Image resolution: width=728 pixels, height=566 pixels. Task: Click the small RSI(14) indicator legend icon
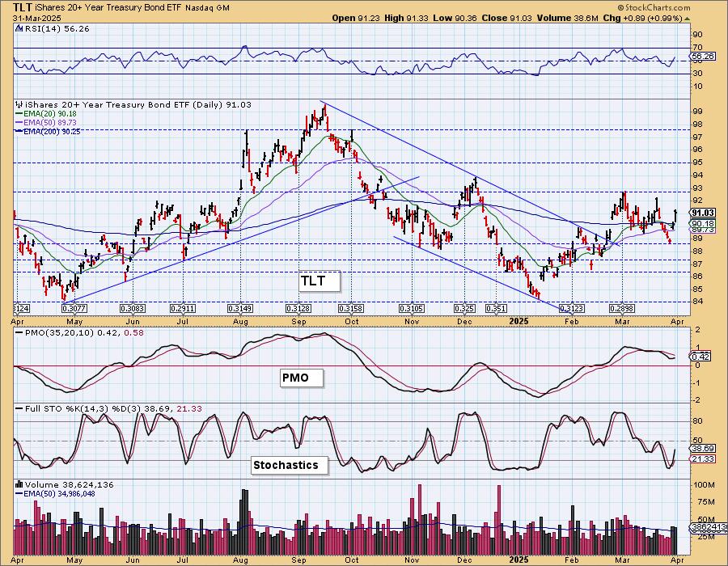(19, 28)
